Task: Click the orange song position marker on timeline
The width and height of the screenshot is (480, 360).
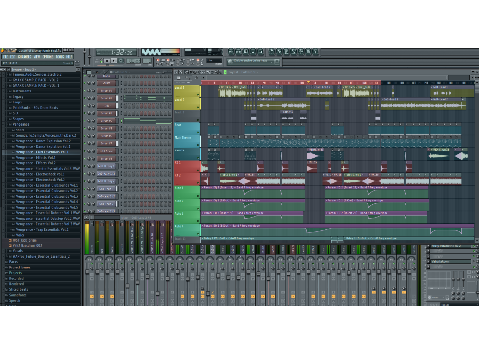Action: coord(309,82)
